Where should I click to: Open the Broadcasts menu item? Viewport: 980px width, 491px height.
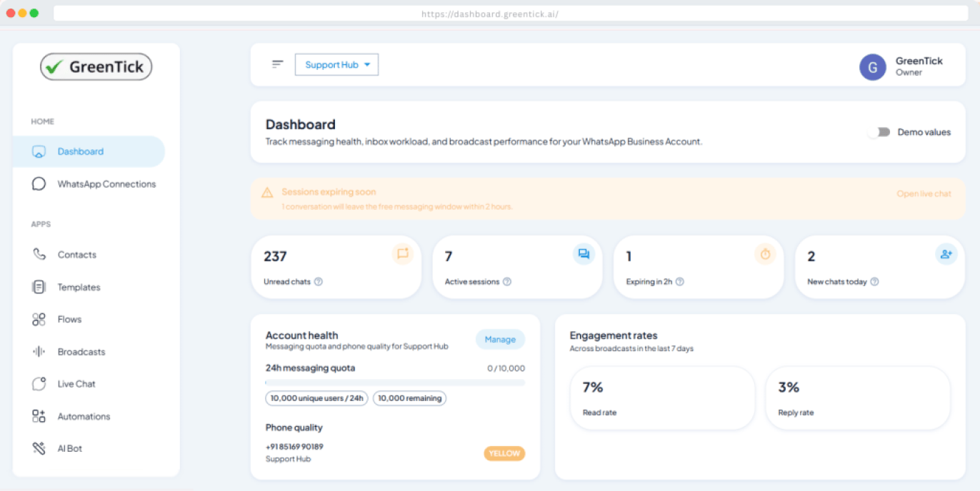pos(89,352)
